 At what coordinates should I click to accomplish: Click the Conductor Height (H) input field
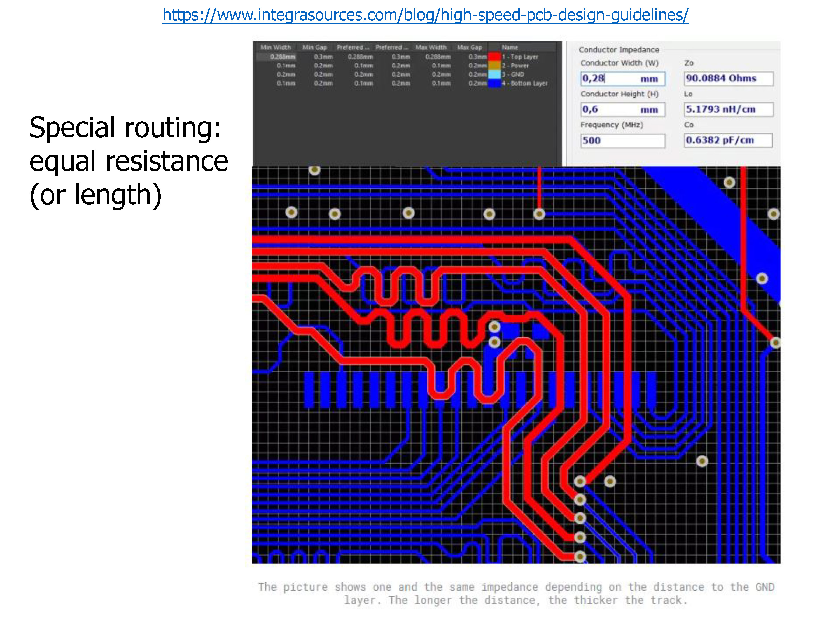[623, 110]
